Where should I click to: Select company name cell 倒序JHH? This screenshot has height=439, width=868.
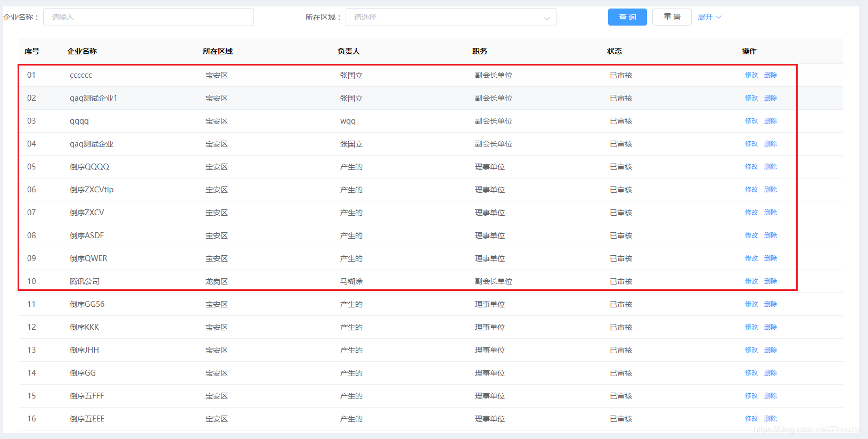[84, 350]
